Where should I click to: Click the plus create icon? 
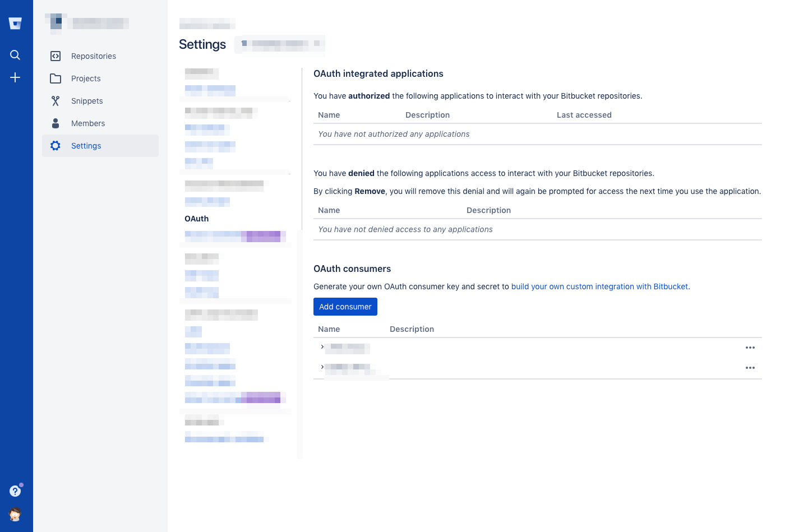coord(15,77)
